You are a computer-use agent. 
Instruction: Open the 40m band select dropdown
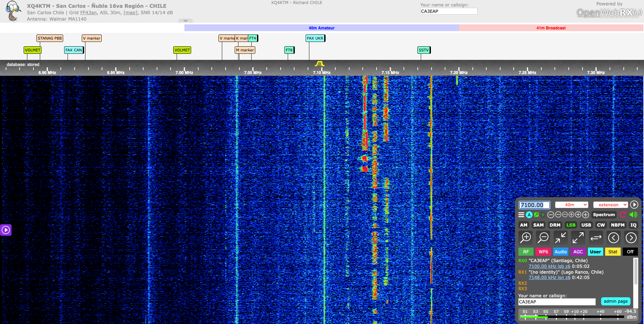[571, 205]
